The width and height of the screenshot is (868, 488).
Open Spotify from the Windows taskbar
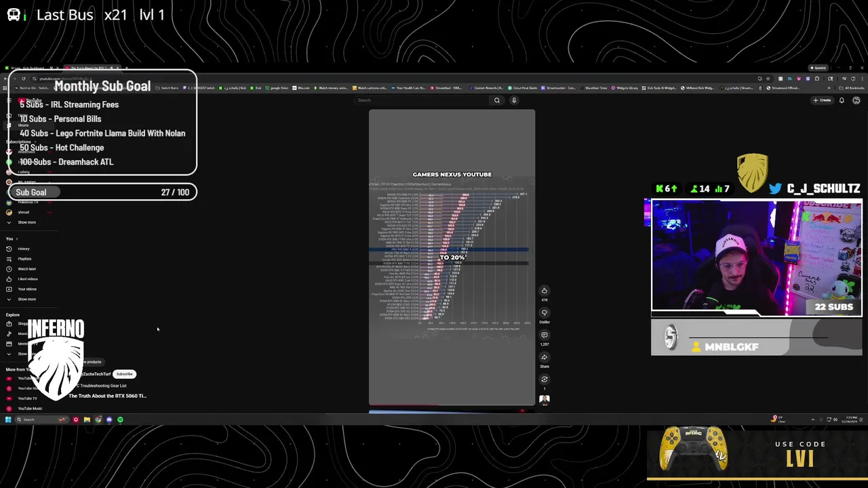[120, 420]
